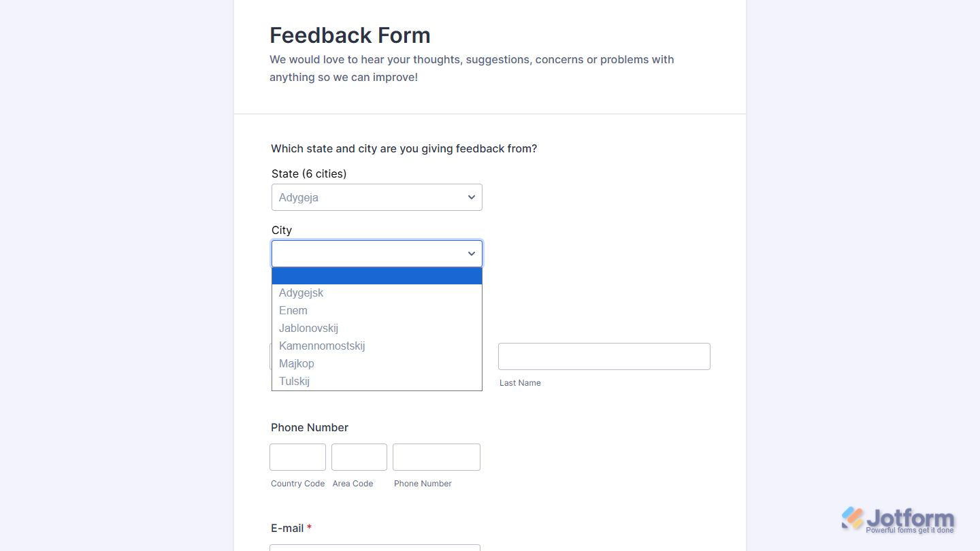
Task: Open the State dropdown showing Adygeja
Action: tap(376, 197)
